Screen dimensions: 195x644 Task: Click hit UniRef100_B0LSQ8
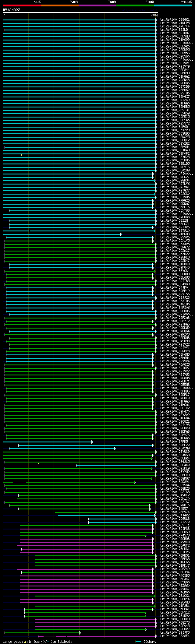pos(175,36)
